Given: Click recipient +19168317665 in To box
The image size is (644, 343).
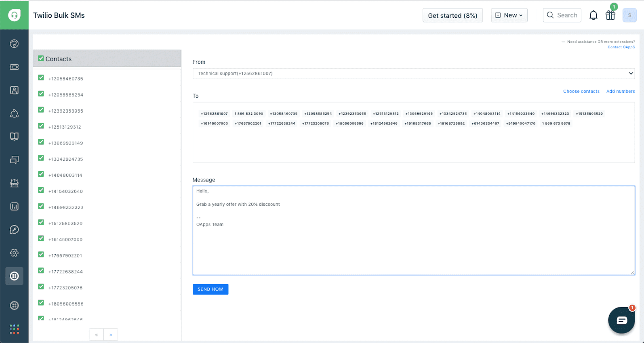Looking at the screenshot, I should (x=418, y=123).
